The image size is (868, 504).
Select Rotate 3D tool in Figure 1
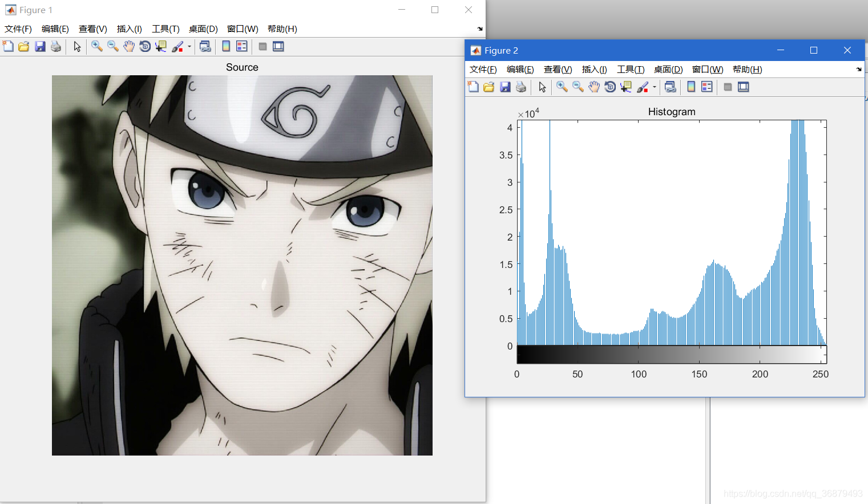tap(145, 47)
